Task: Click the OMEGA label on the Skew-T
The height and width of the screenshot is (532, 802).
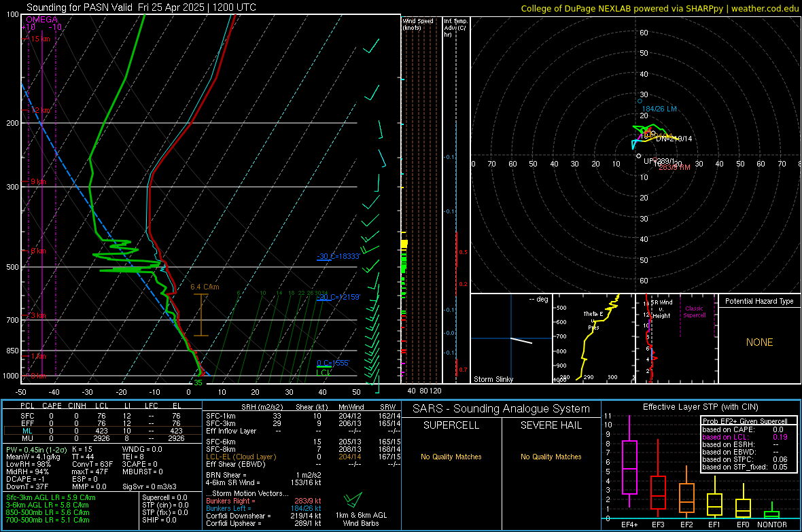Action: pyautogui.click(x=42, y=20)
